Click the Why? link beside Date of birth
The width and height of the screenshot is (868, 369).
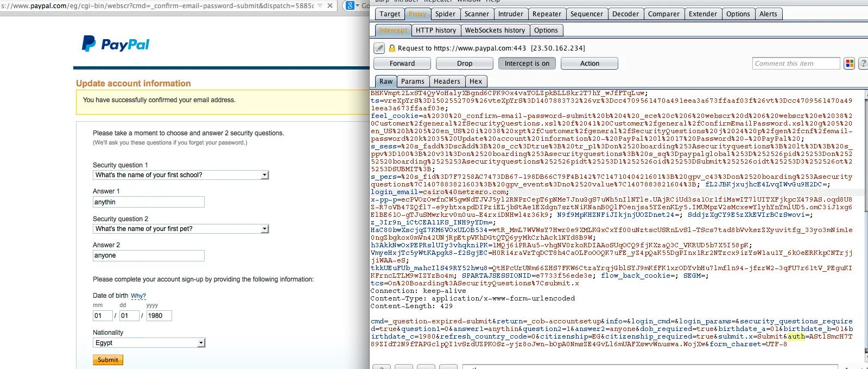pyautogui.click(x=138, y=296)
